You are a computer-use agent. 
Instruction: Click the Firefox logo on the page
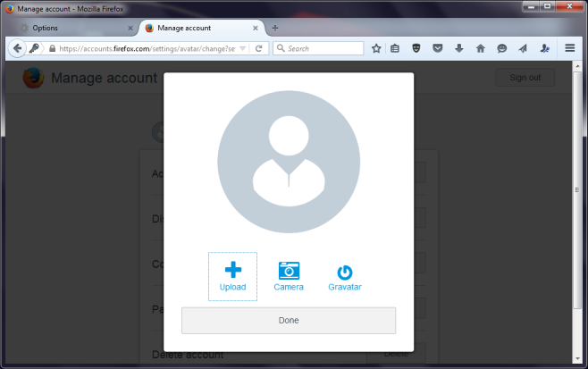33,78
